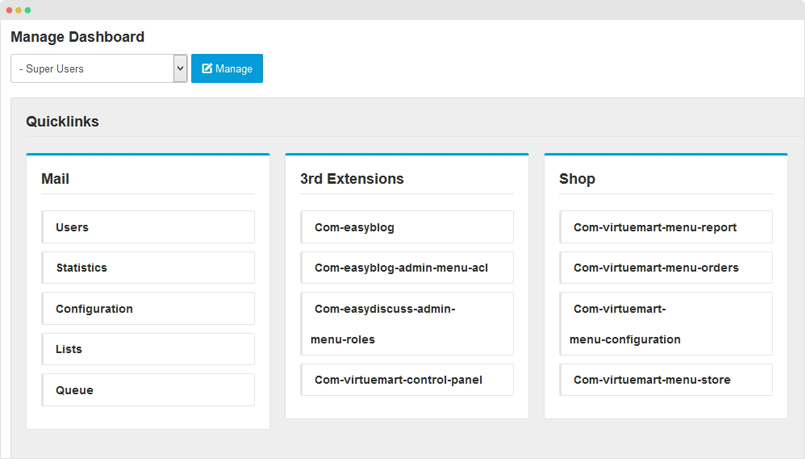The width and height of the screenshot is (805, 459).
Task: Click Com-virtuemart-control-panel quicklink
Action: [407, 380]
